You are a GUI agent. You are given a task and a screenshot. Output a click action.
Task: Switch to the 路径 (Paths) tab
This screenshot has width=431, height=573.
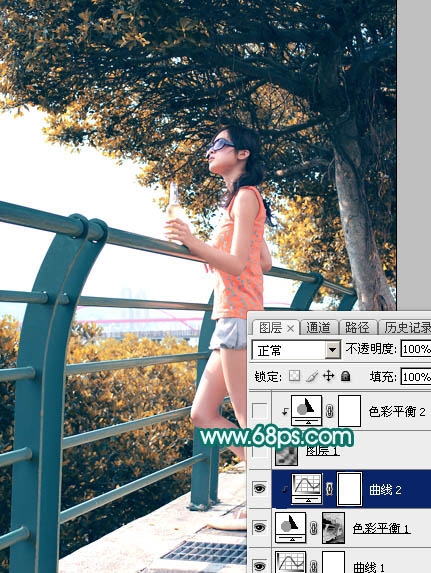pyautogui.click(x=357, y=327)
